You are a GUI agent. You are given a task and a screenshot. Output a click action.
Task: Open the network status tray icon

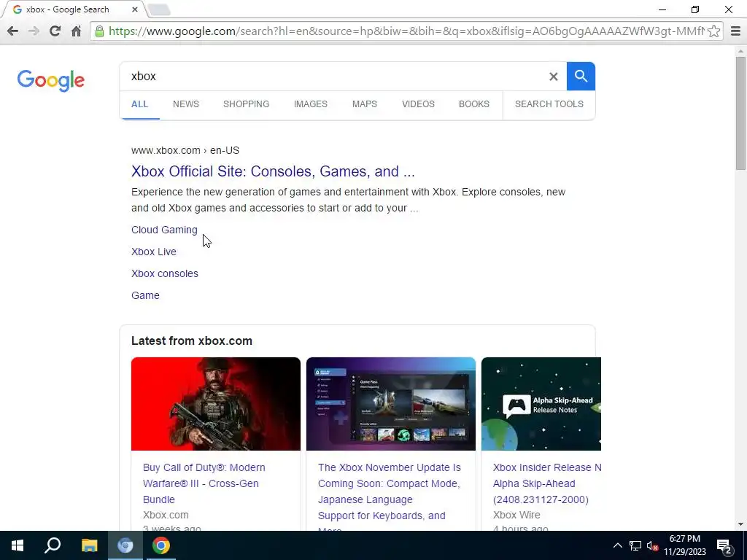point(635,545)
